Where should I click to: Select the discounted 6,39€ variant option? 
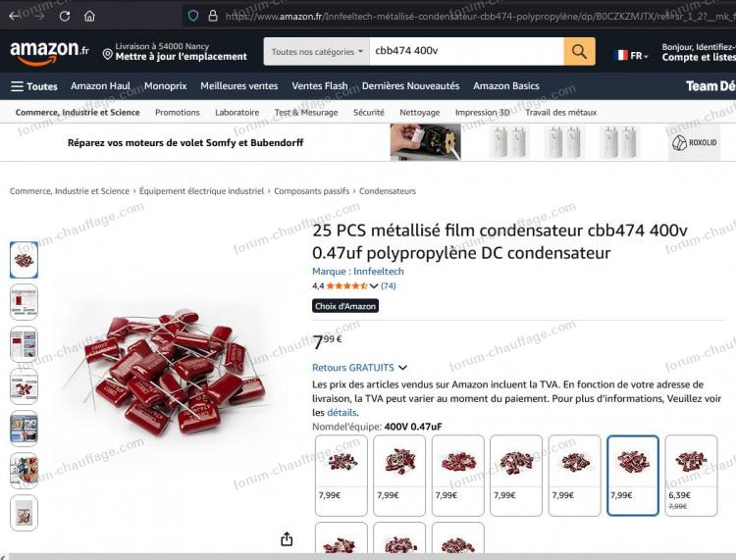pyautogui.click(x=691, y=475)
